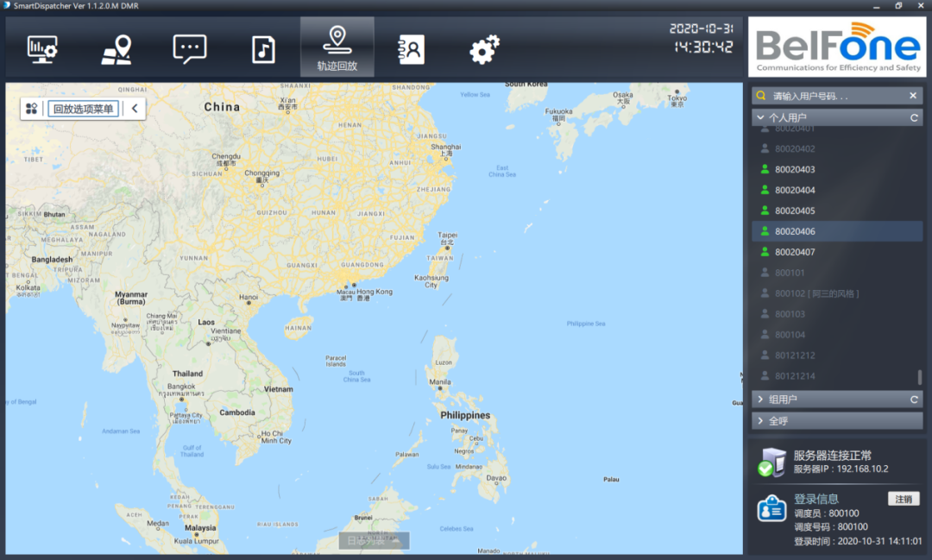Select user 80020407
Screen dimensions: 932x560
pos(837,252)
